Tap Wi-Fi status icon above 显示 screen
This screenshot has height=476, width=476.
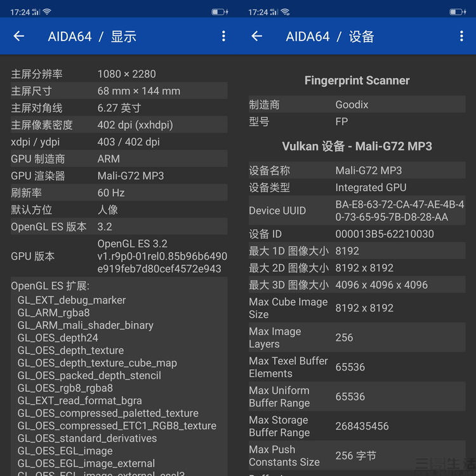(x=46, y=11)
